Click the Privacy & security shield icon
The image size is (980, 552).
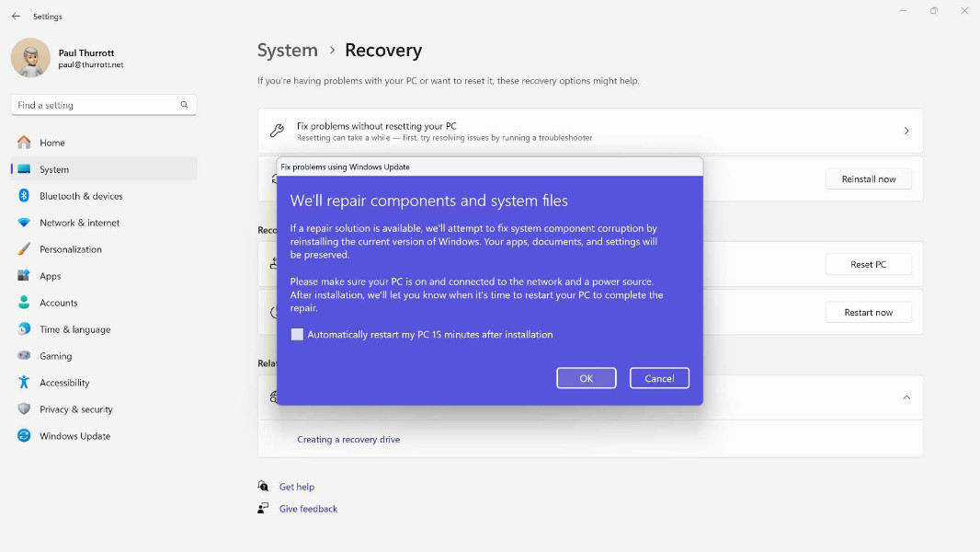click(x=24, y=409)
